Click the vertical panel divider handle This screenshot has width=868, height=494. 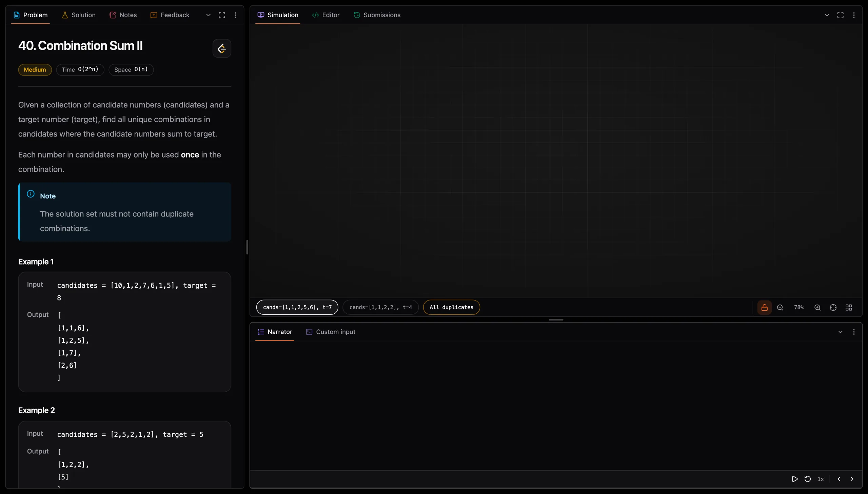247,247
